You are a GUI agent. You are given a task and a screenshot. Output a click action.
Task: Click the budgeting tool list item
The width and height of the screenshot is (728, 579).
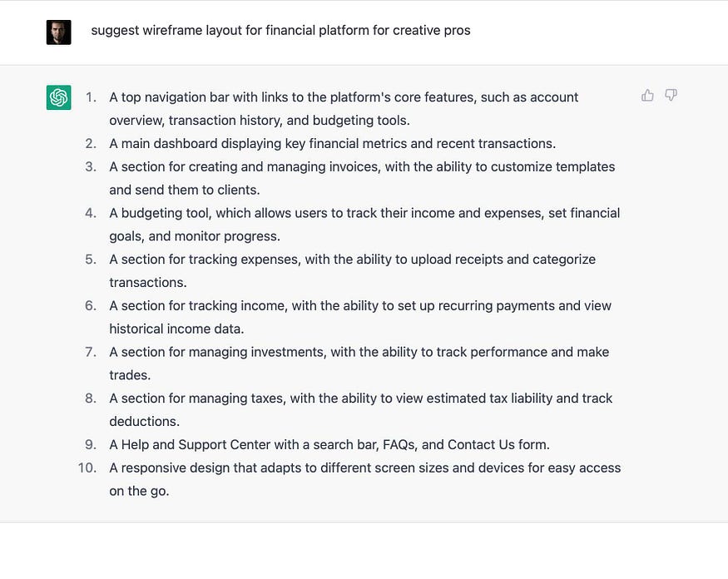(x=364, y=225)
